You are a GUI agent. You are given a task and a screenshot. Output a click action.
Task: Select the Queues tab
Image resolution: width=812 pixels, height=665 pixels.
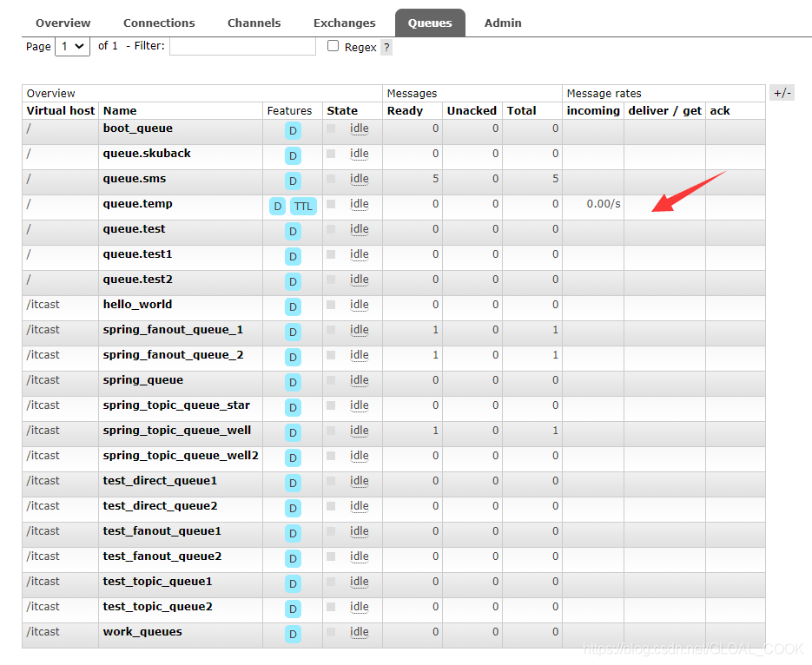pos(430,23)
